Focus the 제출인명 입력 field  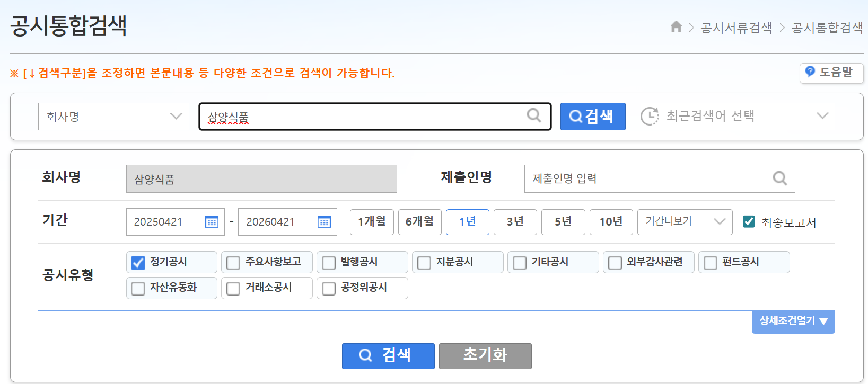pos(660,179)
